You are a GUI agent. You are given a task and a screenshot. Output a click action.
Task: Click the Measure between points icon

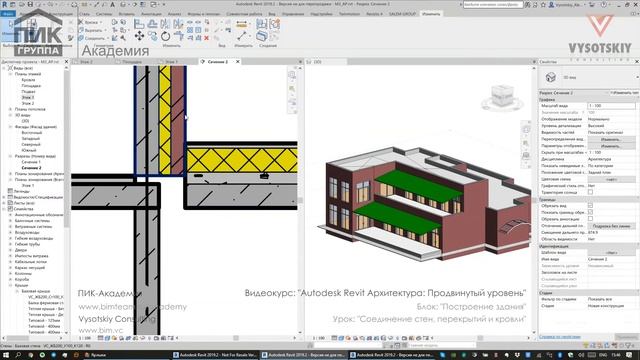pos(242,36)
